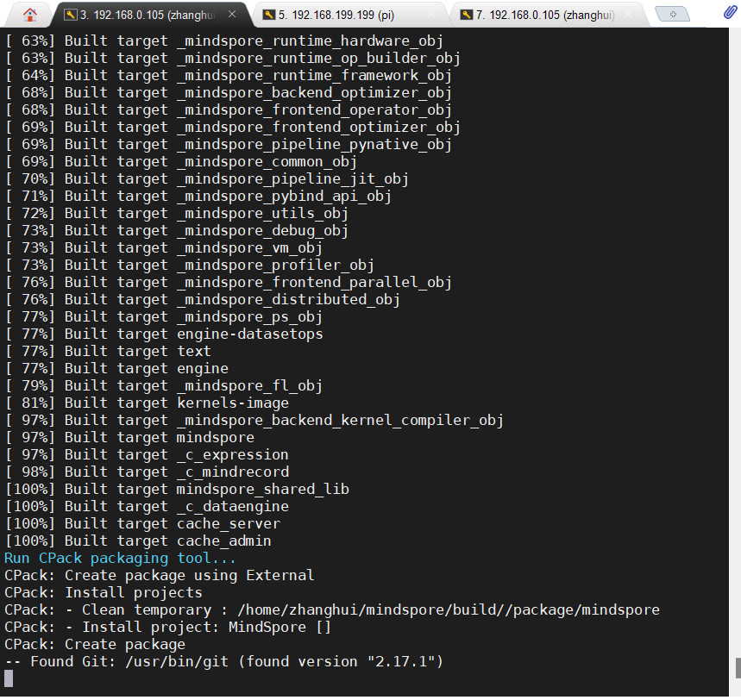Click 'Built target engine-datasetops' line

(x=164, y=334)
